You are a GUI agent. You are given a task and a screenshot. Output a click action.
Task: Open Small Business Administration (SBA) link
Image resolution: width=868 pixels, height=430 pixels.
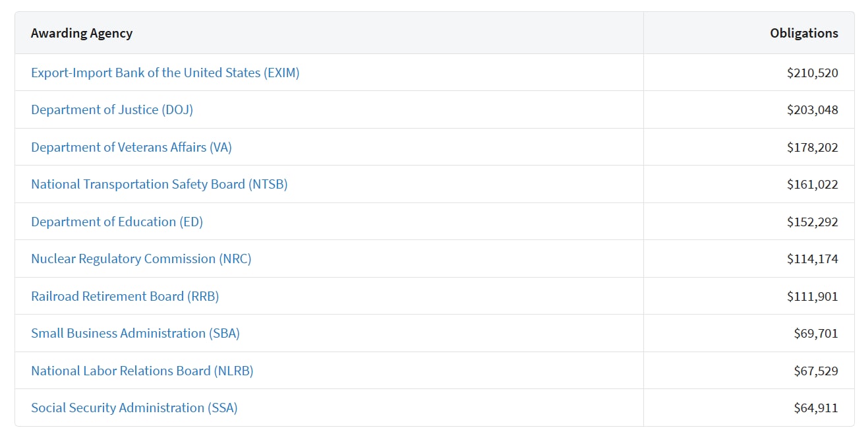point(135,333)
